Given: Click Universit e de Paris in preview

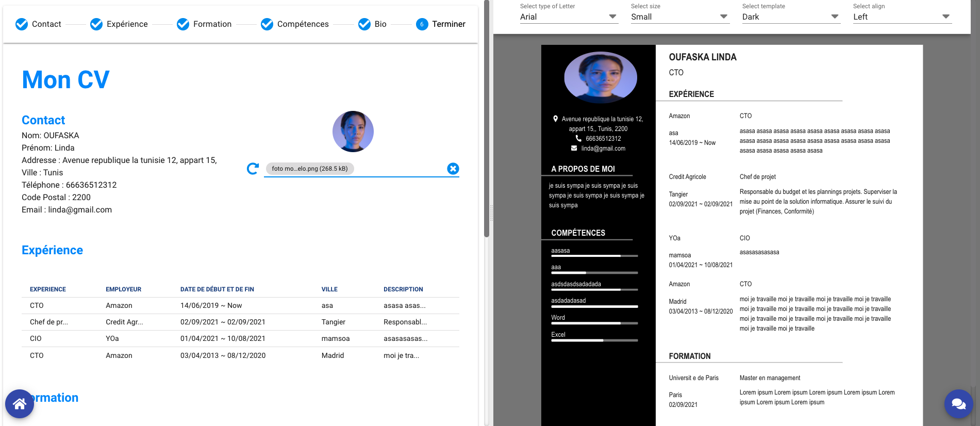Looking at the screenshot, I should (693, 378).
